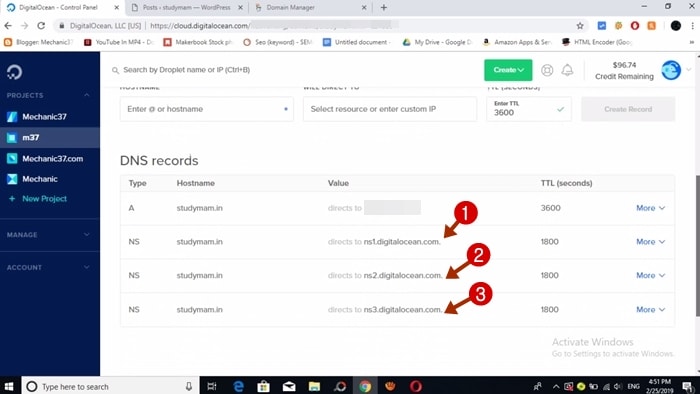Image resolution: width=700 pixels, height=394 pixels.
Task: Close the Domain Manager tab
Action: click(364, 8)
